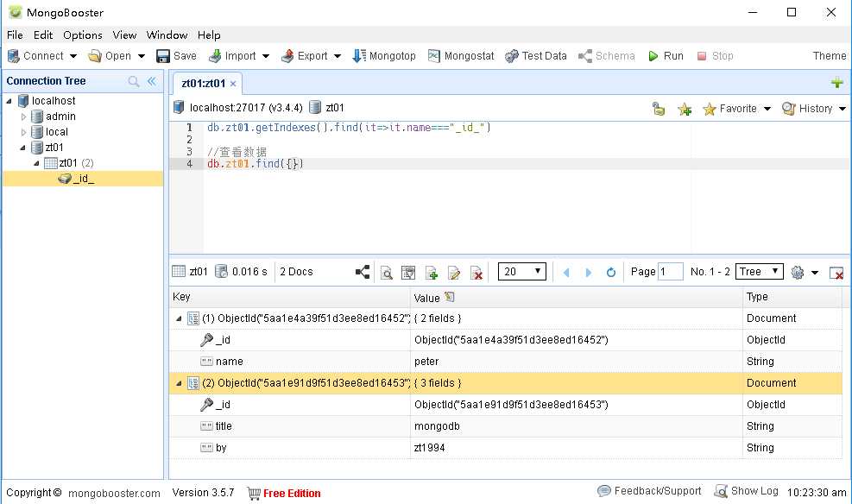This screenshot has height=504, width=852.
Task: Open the mongobooster.com link
Action: 114,494
